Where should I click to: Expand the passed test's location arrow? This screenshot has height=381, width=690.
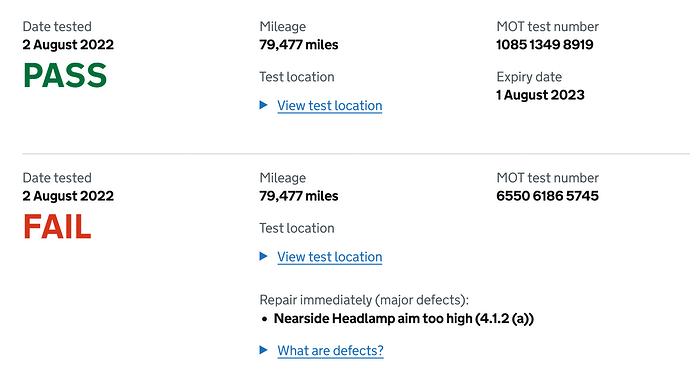tap(264, 105)
